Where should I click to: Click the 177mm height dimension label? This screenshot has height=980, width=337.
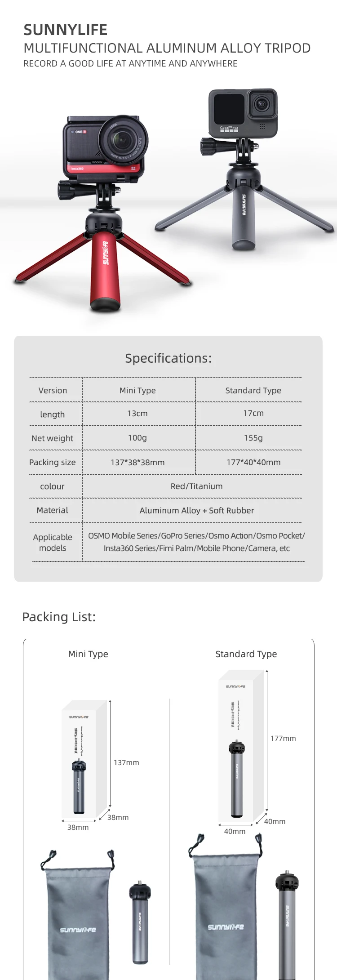(283, 738)
